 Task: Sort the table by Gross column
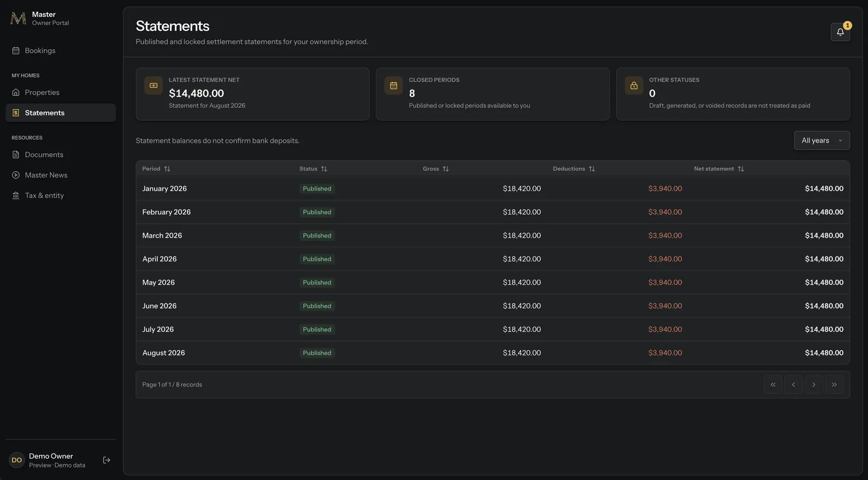tap(436, 169)
